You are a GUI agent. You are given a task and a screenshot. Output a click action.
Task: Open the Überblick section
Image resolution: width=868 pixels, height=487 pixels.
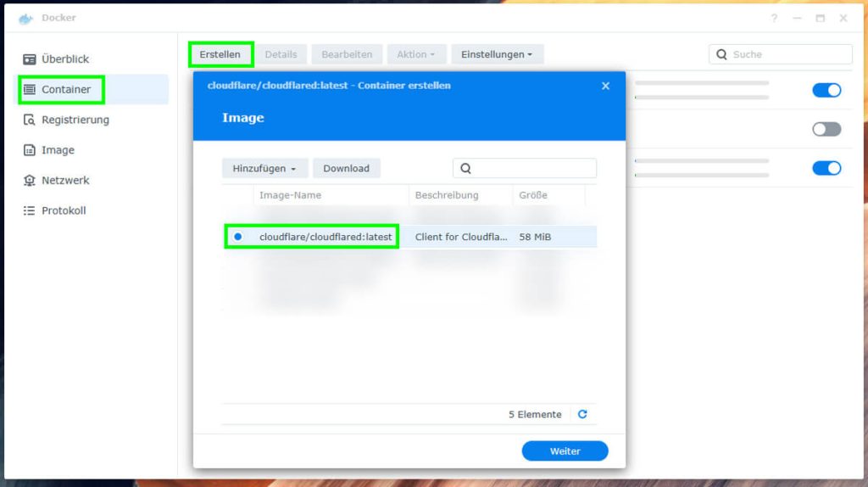click(91, 59)
